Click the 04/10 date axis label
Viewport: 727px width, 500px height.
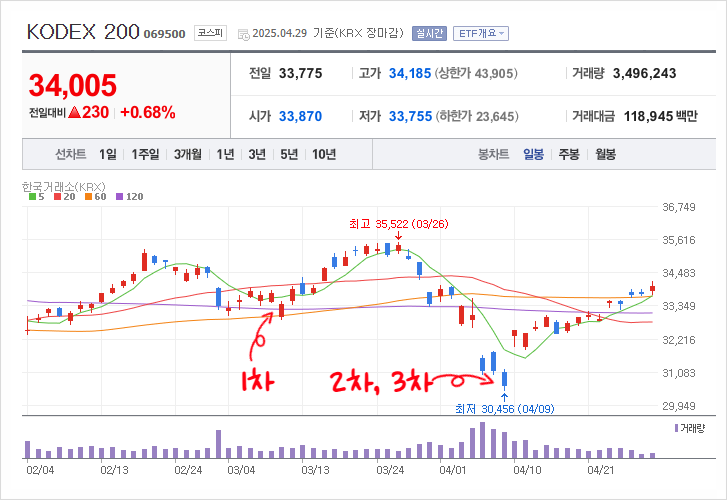(527, 470)
